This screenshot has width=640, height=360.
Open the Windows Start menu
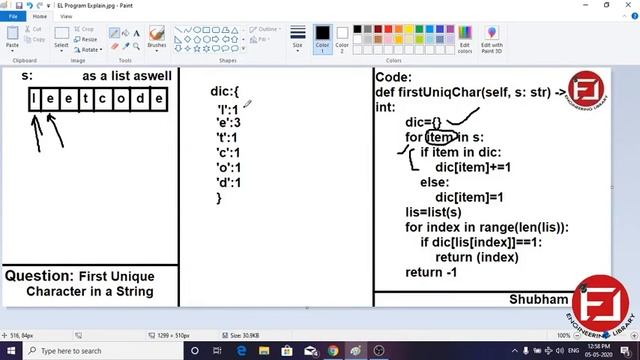coord(11,351)
